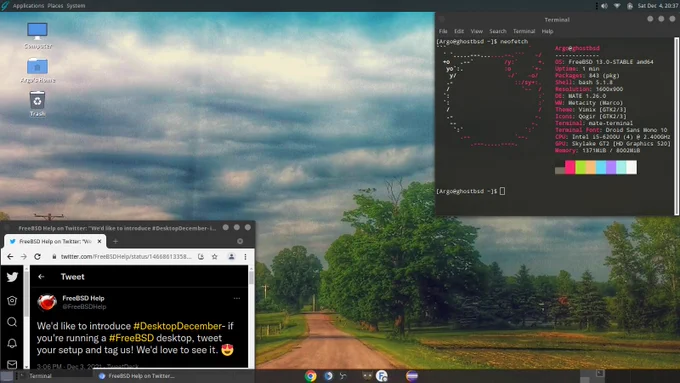This screenshot has width=680, height=383.
Task: Launch Chrome from the bottom dock
Action: pos(311,376)
